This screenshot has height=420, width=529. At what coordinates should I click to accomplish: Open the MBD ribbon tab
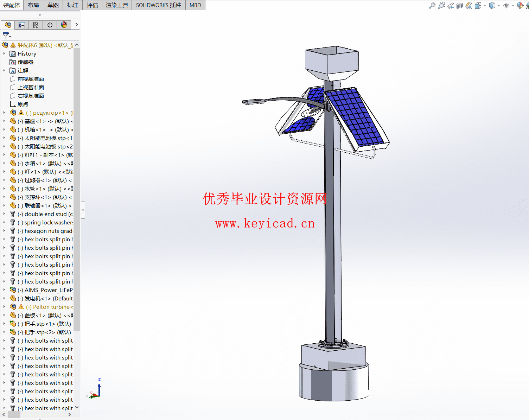[x=195, y=5]
